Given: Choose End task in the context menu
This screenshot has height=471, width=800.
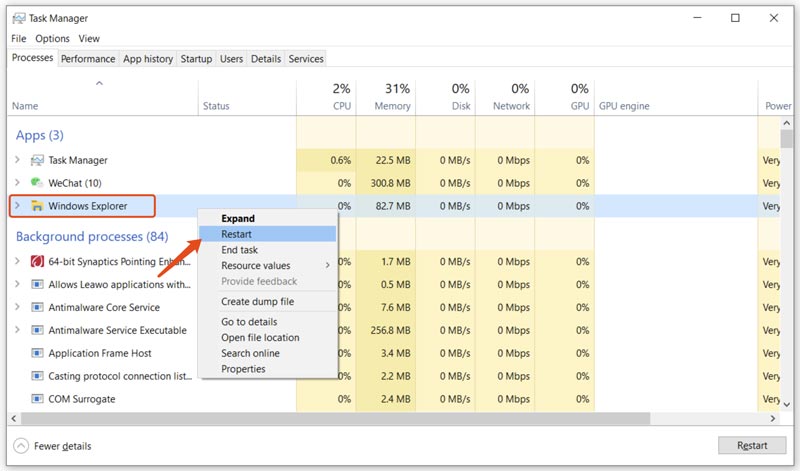Looking at the screenshot, I should coord(268,250).
